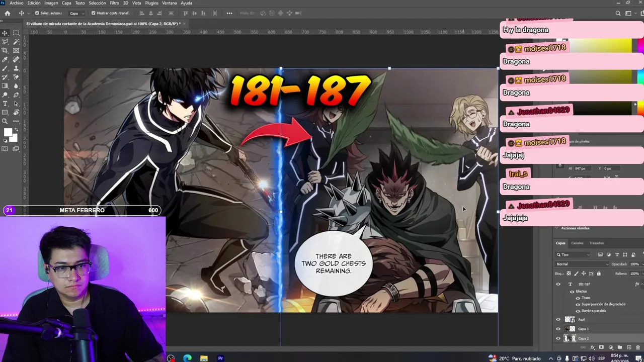Hide the Efectos group visibility
Screen dimensions: 644x362
coord(572,292)
